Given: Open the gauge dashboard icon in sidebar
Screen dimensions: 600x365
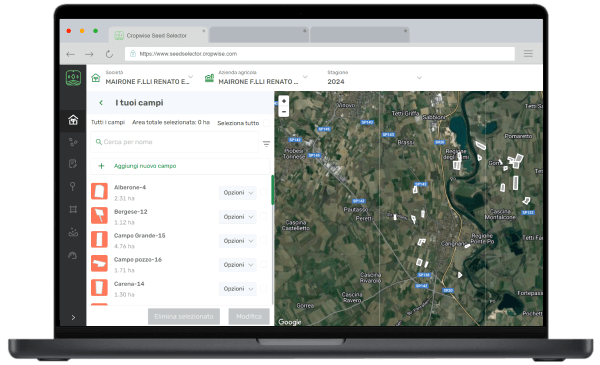Looking at the screenshot, I should coord(73,255).
